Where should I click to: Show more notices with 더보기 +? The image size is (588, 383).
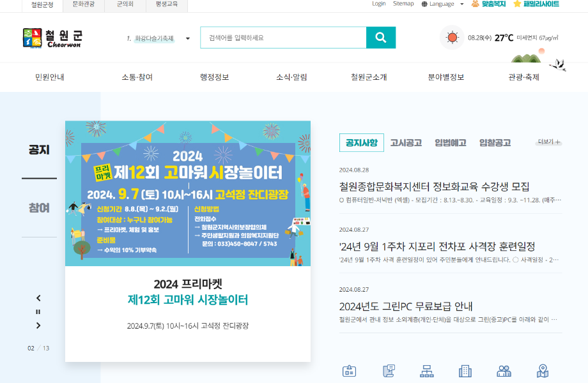(549, 142)
